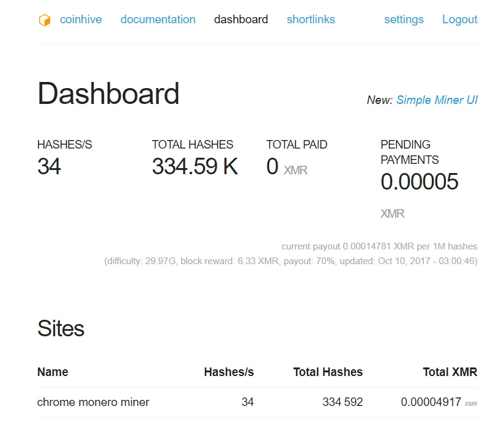Viewport: 504px width, 428px height.
Task: Click the 0.00005 pending payments value
Action: [420, 182]
